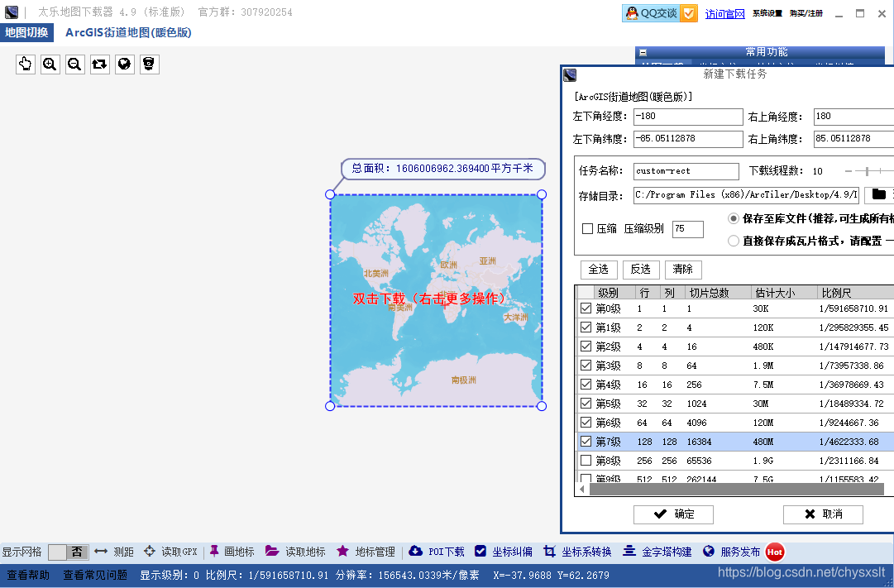Click the 右上角经度 input field
This screenshot has height=588, width=894.
click(853, 117)
